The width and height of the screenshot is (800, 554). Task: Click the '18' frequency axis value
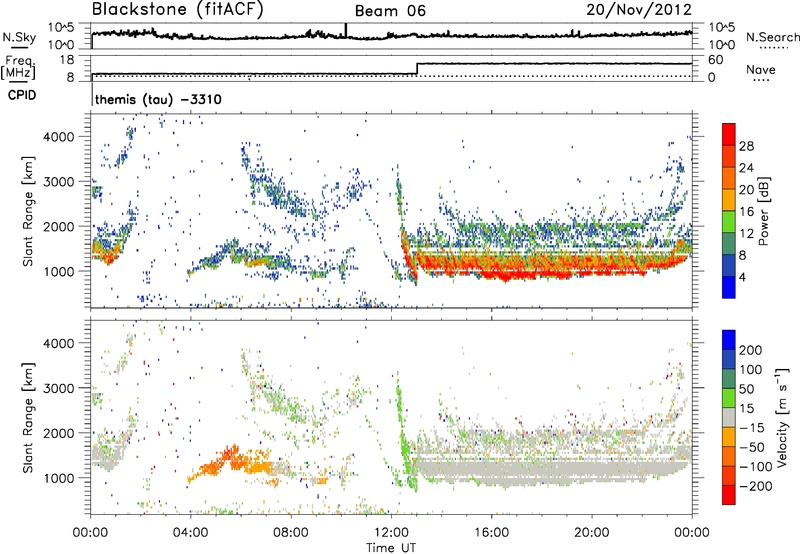[66, 60]
